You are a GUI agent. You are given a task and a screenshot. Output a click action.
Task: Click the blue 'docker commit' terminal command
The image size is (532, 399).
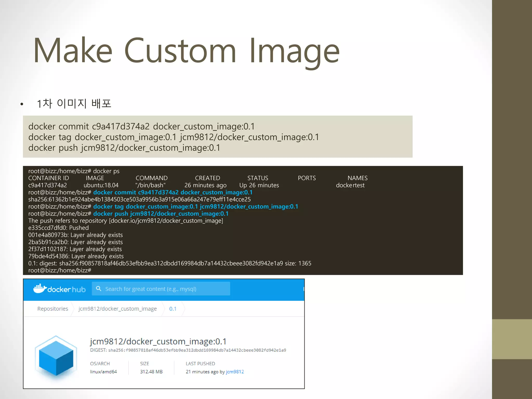point(173,192)
